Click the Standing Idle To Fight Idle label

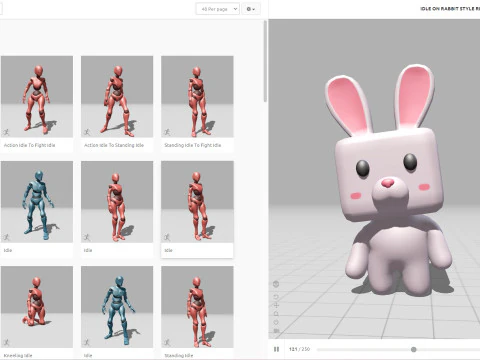pyautogui.click(x=193, y=145)
